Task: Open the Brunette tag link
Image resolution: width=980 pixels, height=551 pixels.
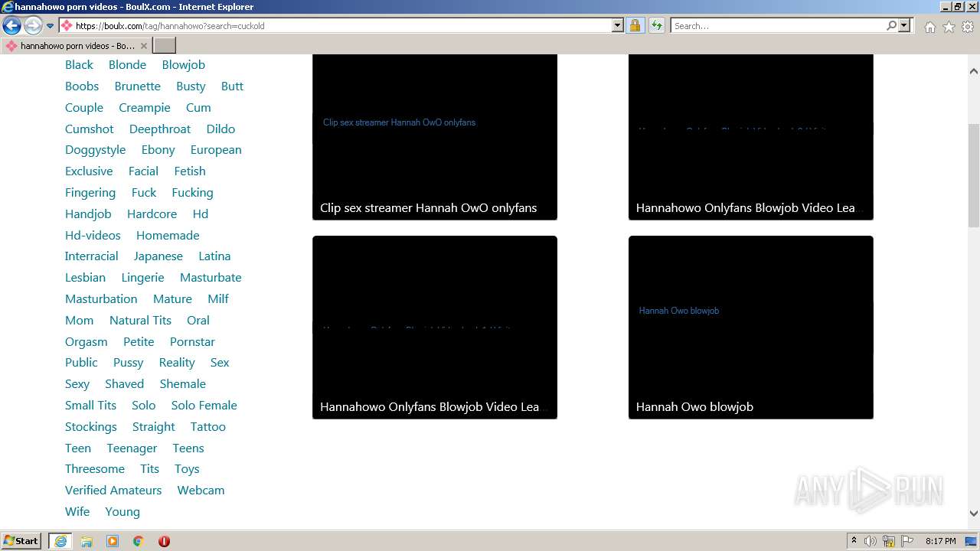Action: pyautogui.click(x=138, y=86)
